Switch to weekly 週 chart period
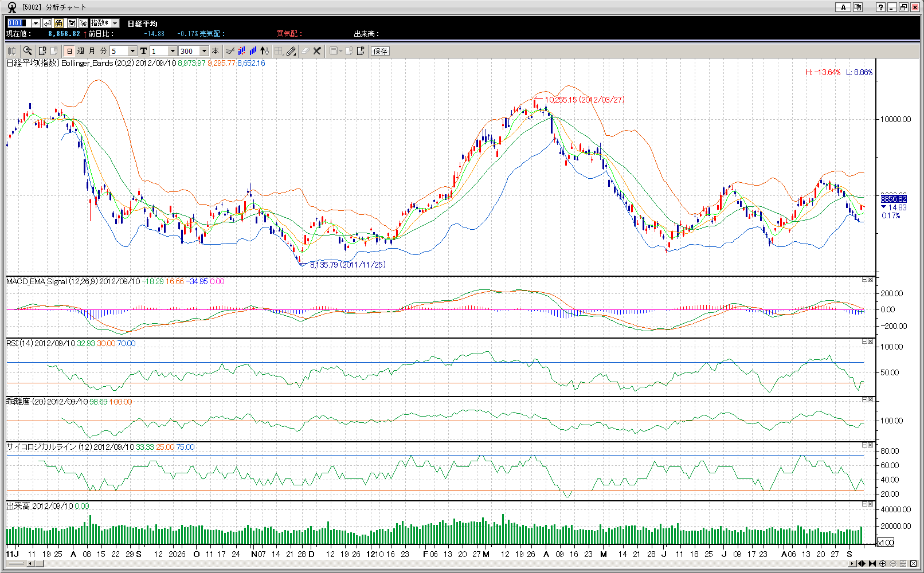This screenshot has width=924, height=573. click(81, 51)
